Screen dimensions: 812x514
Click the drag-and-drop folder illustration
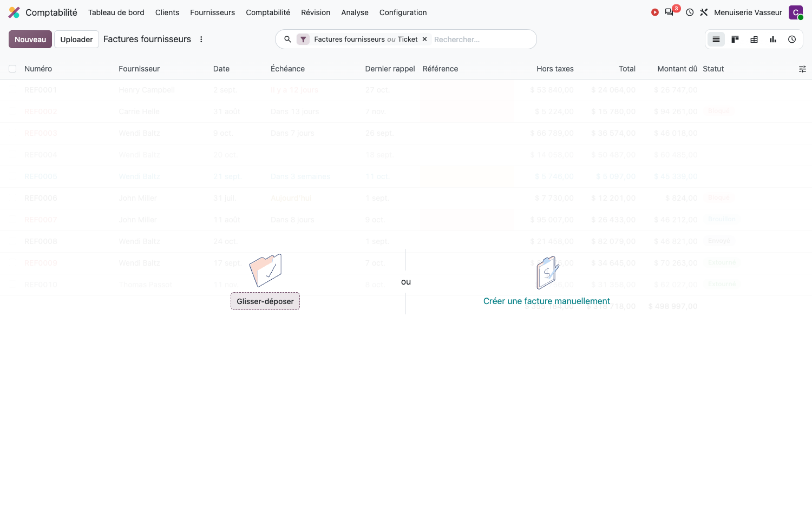tap(265, 271)
